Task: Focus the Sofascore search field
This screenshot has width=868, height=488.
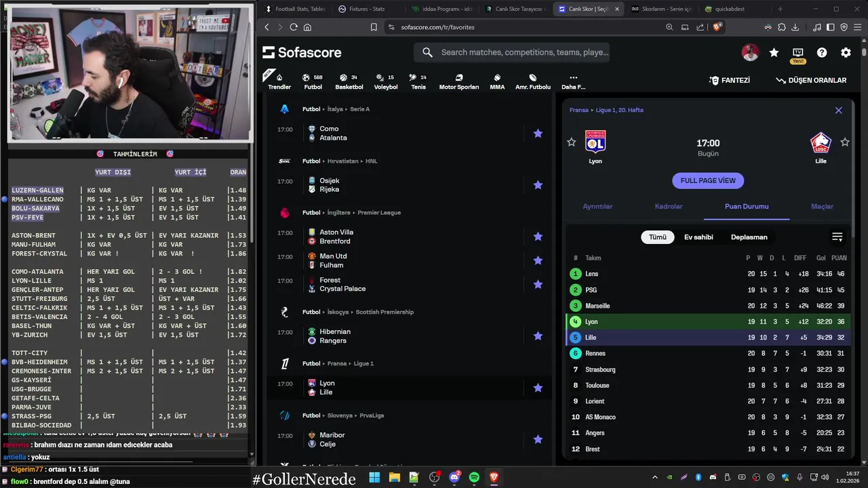Action: [x=512, y=52]
